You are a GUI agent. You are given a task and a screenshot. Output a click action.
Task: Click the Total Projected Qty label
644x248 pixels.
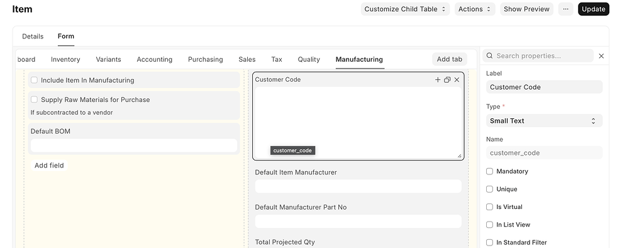pos(285,242)
